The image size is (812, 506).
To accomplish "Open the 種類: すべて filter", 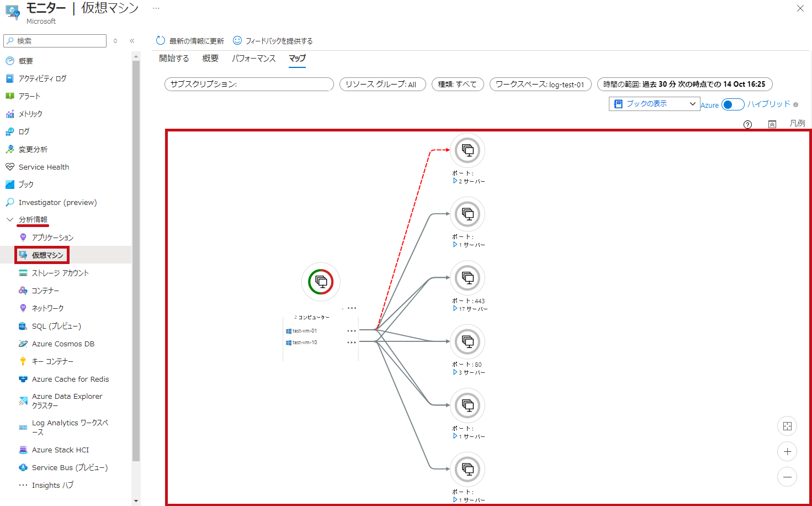I will tap(458, 84).
